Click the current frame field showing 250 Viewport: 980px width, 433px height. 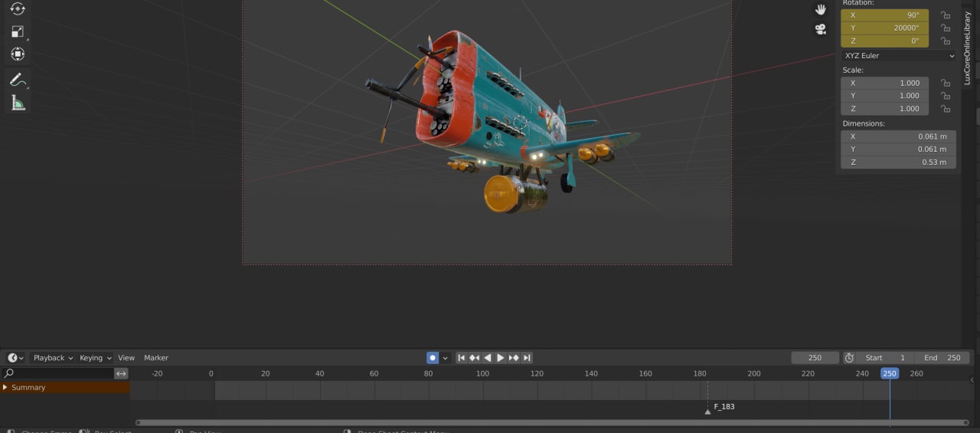click(x=815, y=358)
